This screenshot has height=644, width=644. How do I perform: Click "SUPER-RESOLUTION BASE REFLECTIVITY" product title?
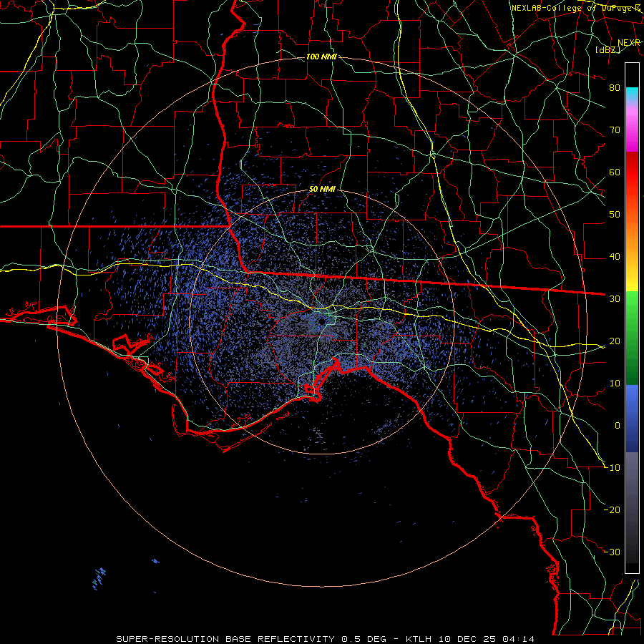click(x=225, y=639)
